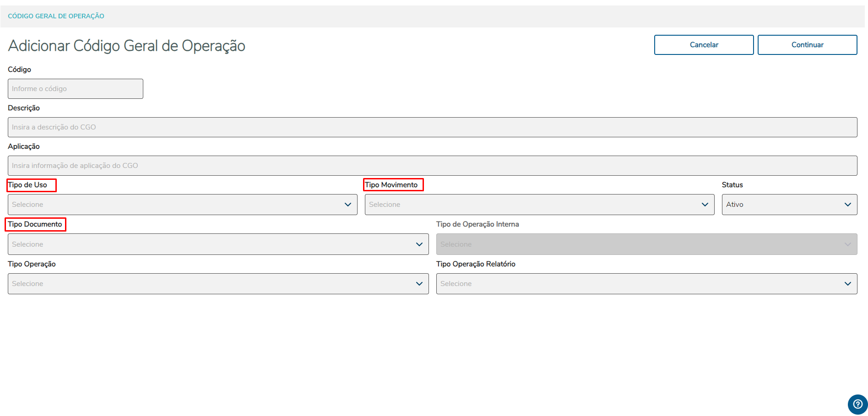Click the Status dropdown chevron arrow
This screenshot has width=868, height=416.
click(848, 205)
